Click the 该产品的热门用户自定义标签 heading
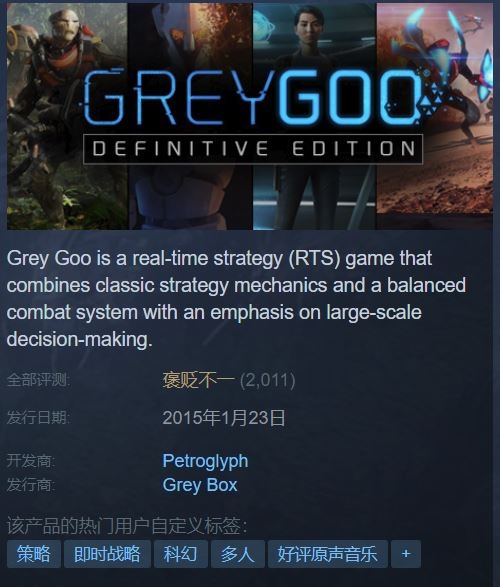This screenshot has width=500, height=587. pos(127,526)
